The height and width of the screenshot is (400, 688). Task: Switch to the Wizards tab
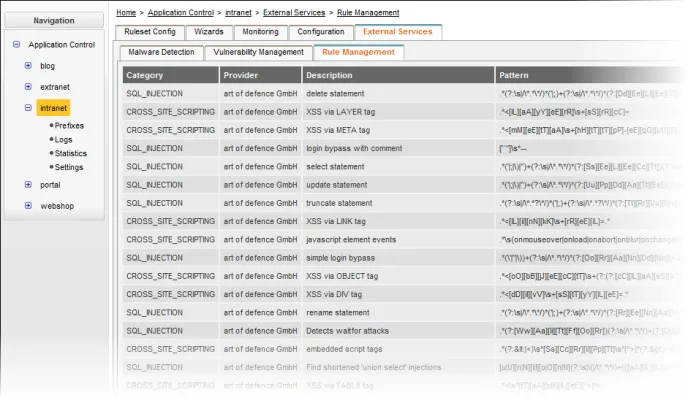pos(209,32)
